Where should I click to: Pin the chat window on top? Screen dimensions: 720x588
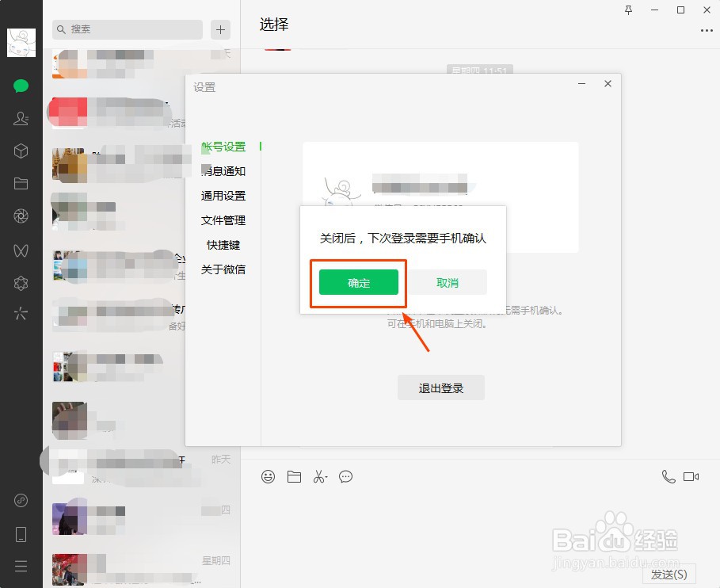tap(627, 10)
